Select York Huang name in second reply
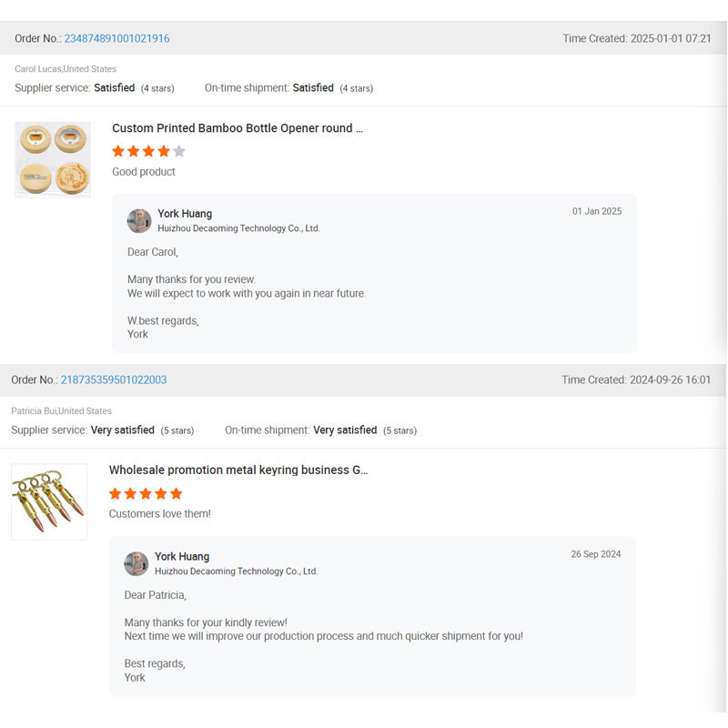Screen dimensions: 728x728 (x=182, y=556)
